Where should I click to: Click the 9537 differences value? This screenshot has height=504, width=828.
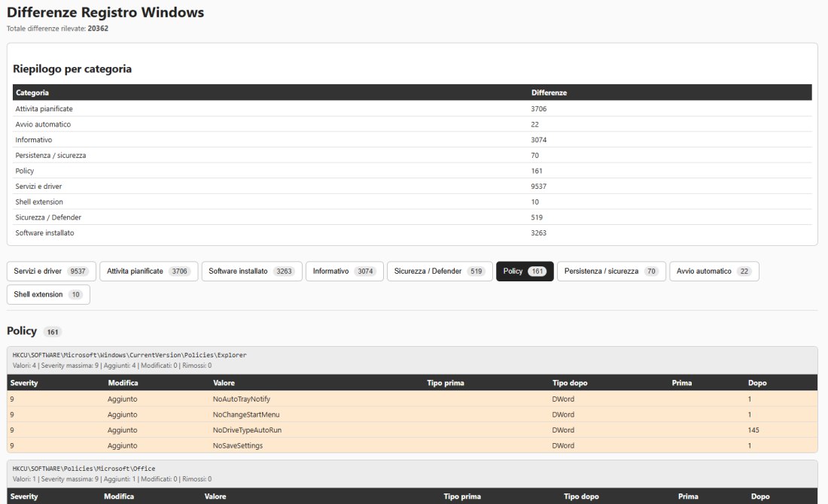539,187
